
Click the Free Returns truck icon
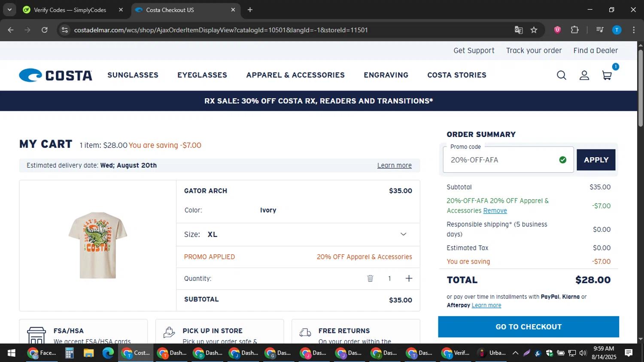(305, 332)
